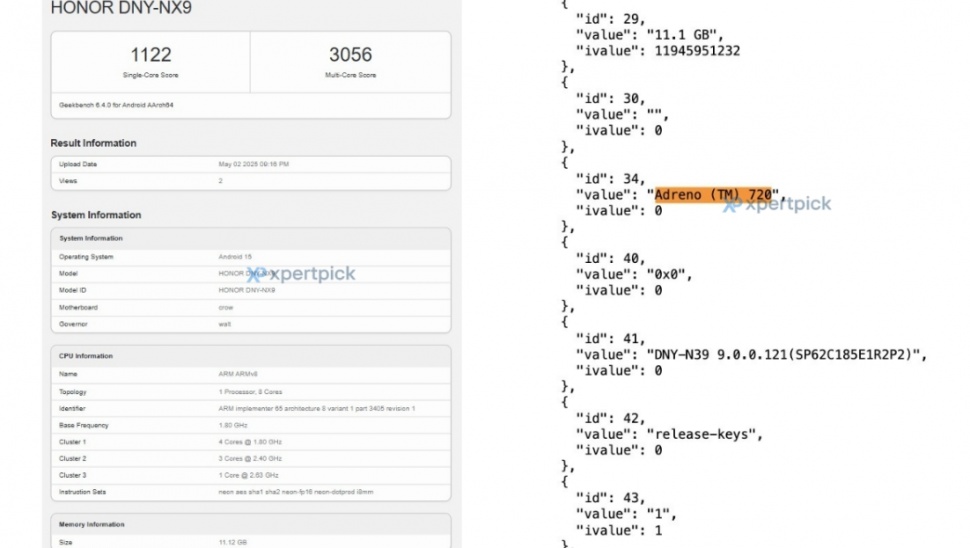Select the governor value walt
This screenshot has height=548, width=970.
pyautogui.click(x=225, y=324)
